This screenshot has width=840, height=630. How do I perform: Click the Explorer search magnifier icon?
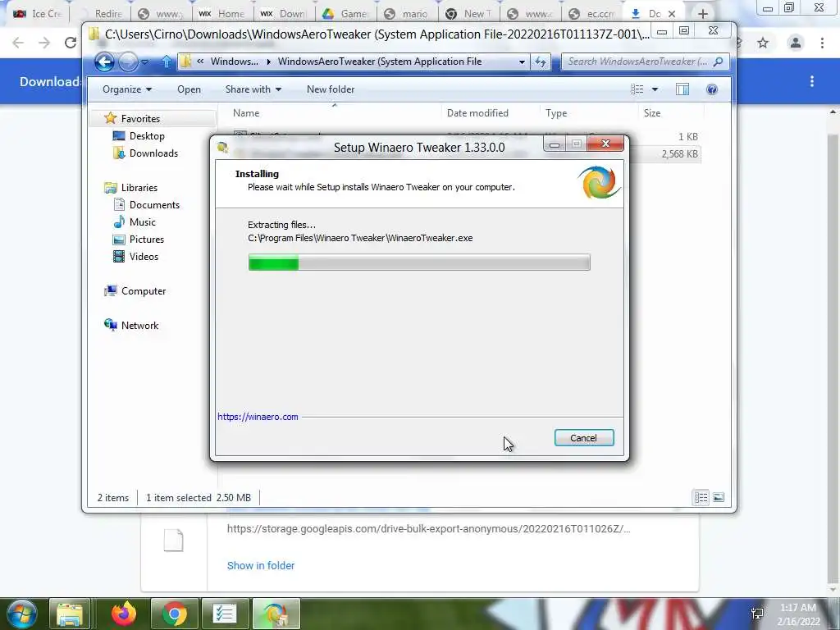tap(719, 62)
